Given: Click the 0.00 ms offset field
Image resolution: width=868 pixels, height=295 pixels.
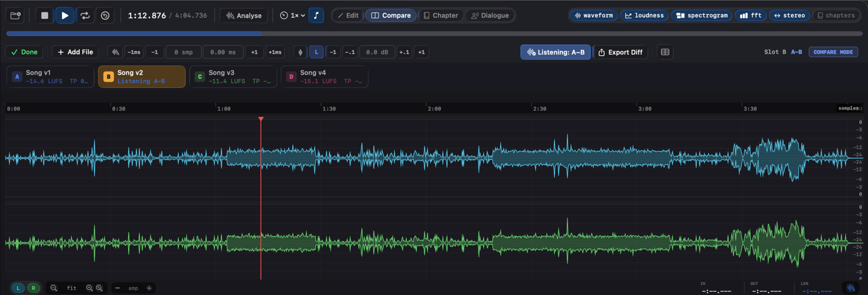Looking at the screenshot, I should point(223,52).
